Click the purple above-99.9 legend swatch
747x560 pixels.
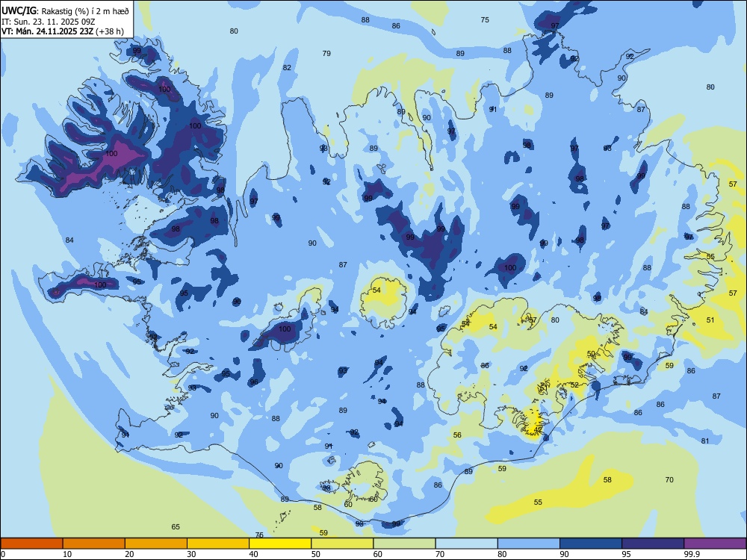point(715,544)
